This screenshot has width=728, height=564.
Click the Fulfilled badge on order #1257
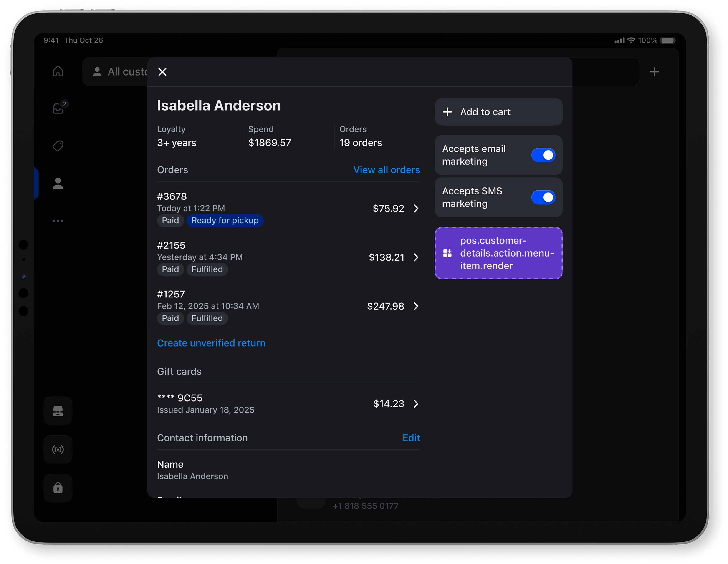click(x=207, y=318)
